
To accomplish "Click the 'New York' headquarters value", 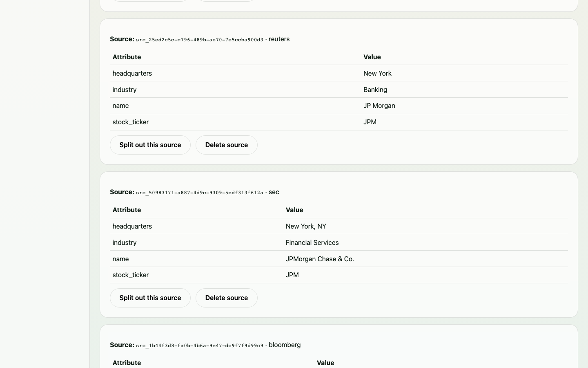I will coord(377,73).
